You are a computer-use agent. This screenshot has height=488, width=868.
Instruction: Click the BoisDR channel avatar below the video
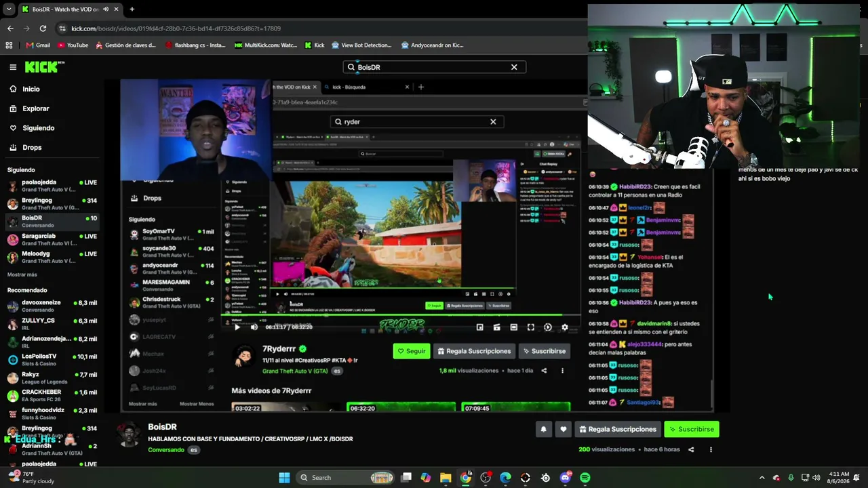(x=130, y=434)
